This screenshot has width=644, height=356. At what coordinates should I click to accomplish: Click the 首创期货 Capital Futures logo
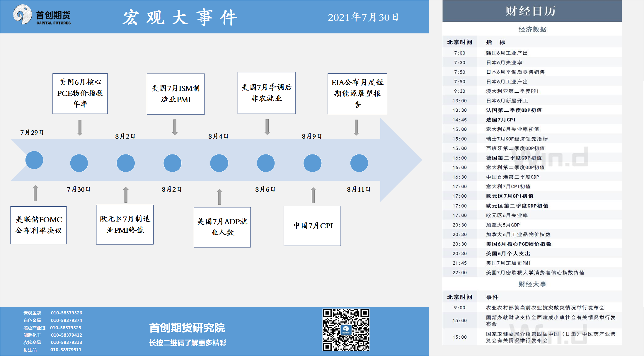point(42,15)
